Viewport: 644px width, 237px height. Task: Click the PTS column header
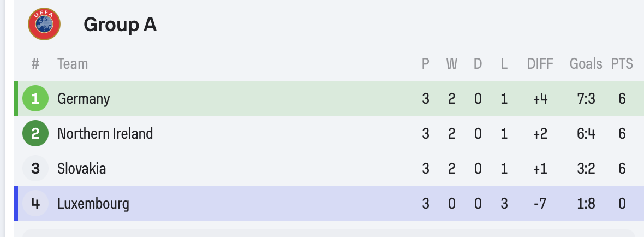(622, 64)
